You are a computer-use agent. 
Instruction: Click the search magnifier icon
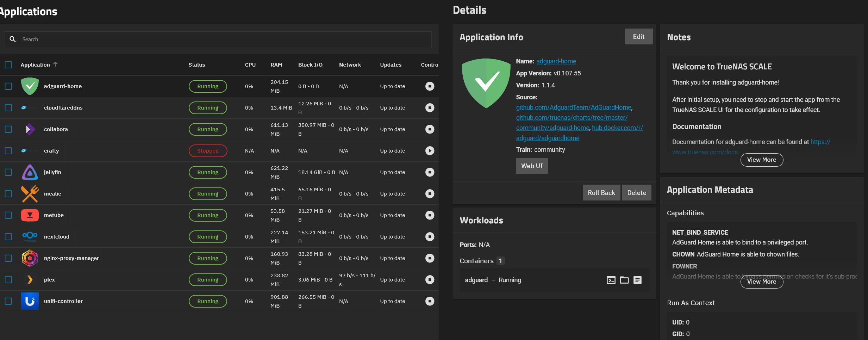tap(13, 39)
